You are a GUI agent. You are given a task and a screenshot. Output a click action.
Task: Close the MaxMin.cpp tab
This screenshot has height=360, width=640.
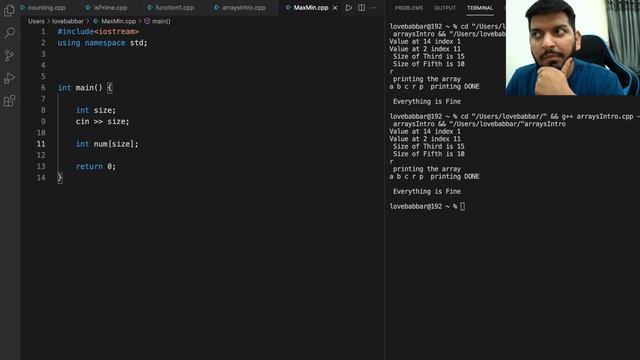coord(335,8)
